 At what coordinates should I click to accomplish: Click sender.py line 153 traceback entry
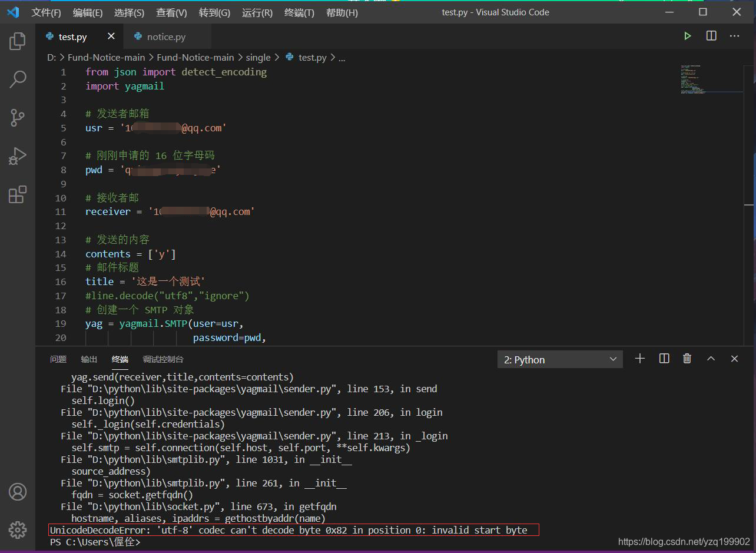[x=249, y=389]
